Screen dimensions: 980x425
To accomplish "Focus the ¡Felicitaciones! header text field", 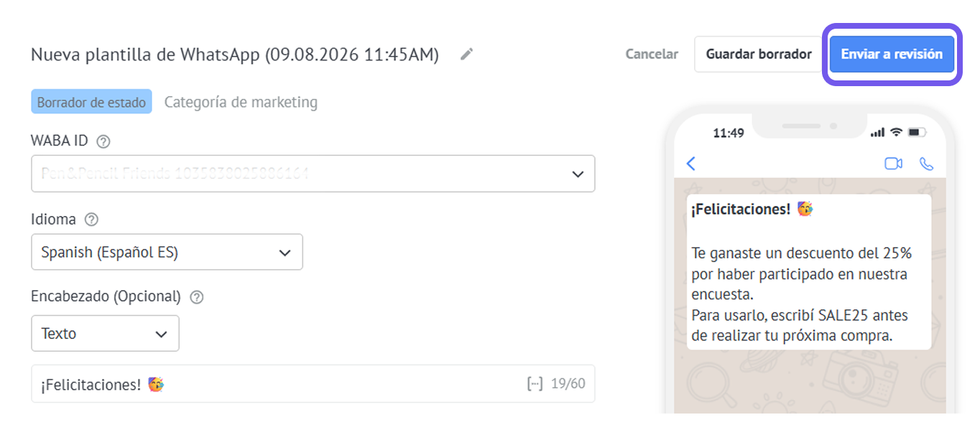I will pyautogui.click(x=313, y=384).
